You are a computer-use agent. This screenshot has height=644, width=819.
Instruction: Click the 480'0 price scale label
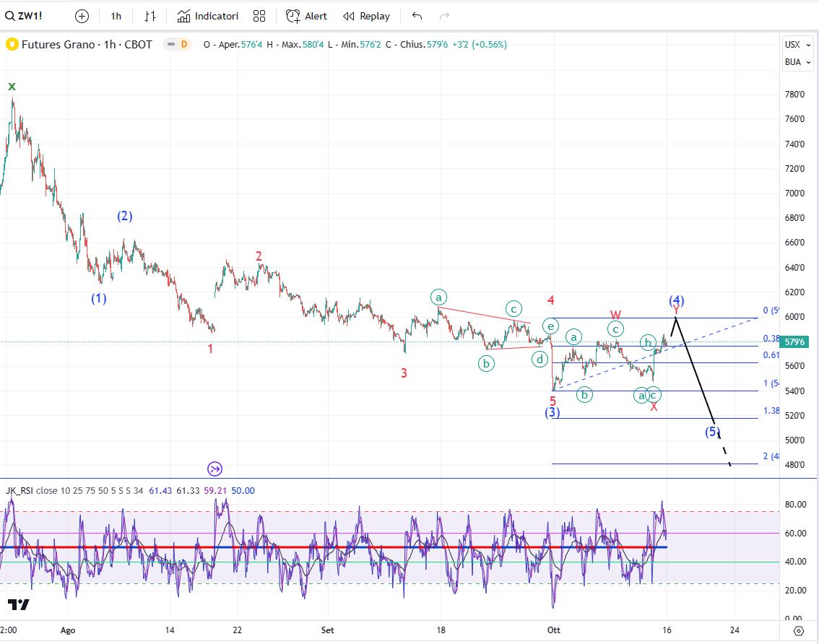click(794, 464)
